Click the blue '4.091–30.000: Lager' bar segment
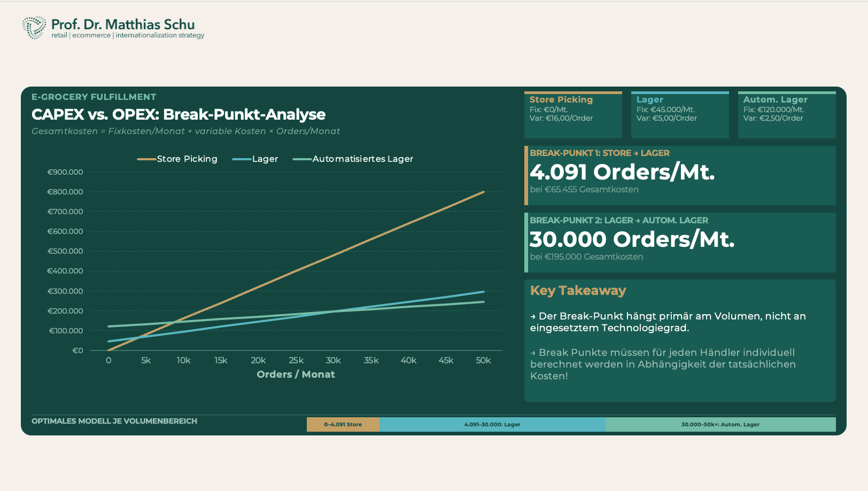Screen dimensions: 868x491 click(492, 424)
